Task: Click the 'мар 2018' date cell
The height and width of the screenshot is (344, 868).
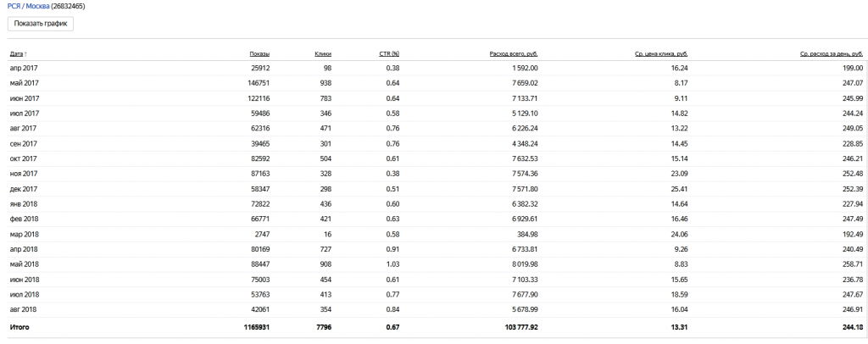Action: coord(25,234)
